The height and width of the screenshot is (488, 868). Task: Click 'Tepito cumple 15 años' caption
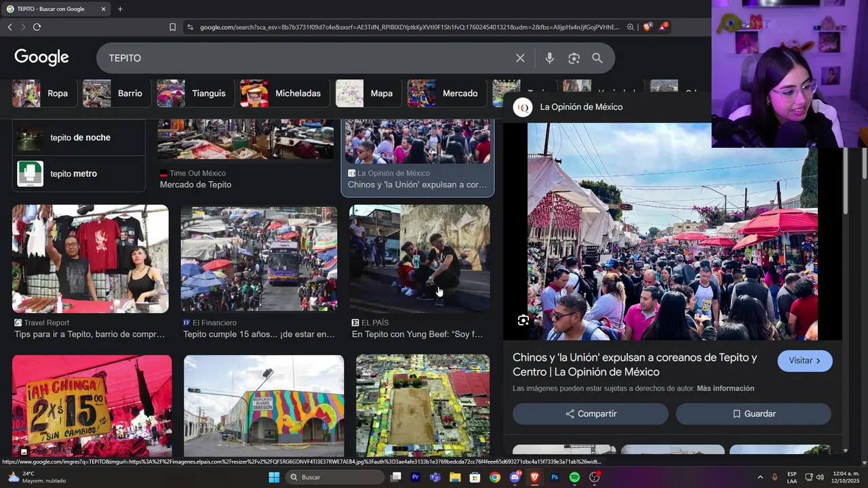[259, 334]
